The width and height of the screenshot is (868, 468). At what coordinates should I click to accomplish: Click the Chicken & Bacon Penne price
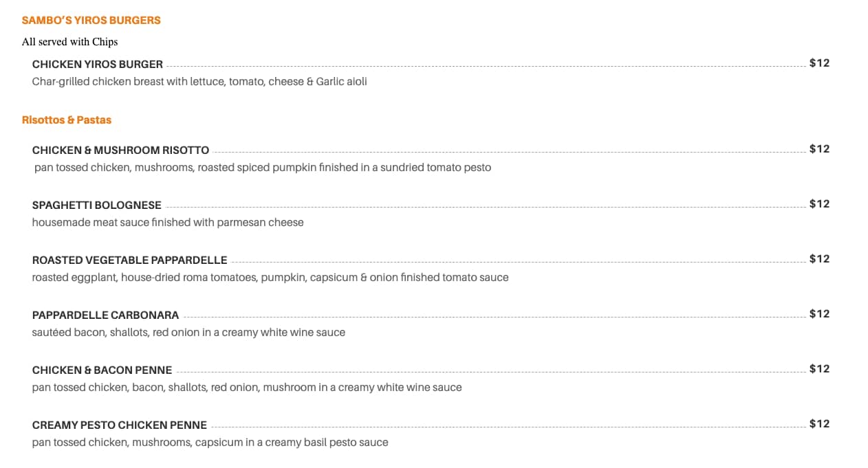(819, 369)
